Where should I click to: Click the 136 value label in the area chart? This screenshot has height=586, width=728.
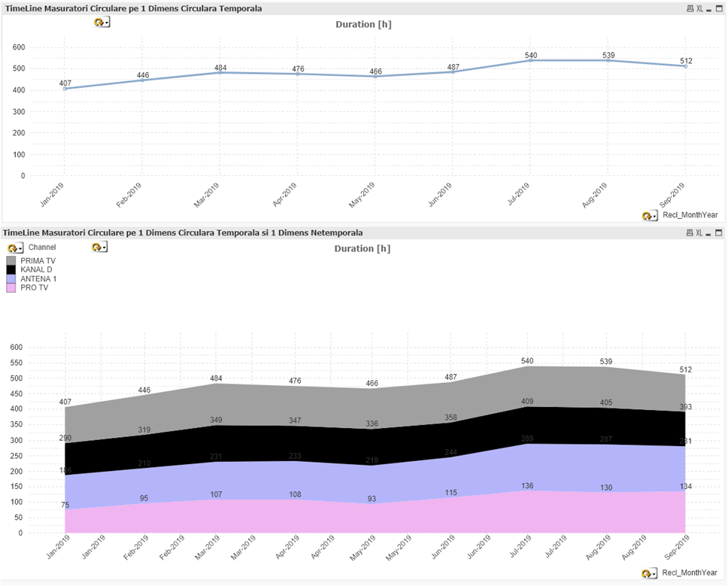click(527, 486)
